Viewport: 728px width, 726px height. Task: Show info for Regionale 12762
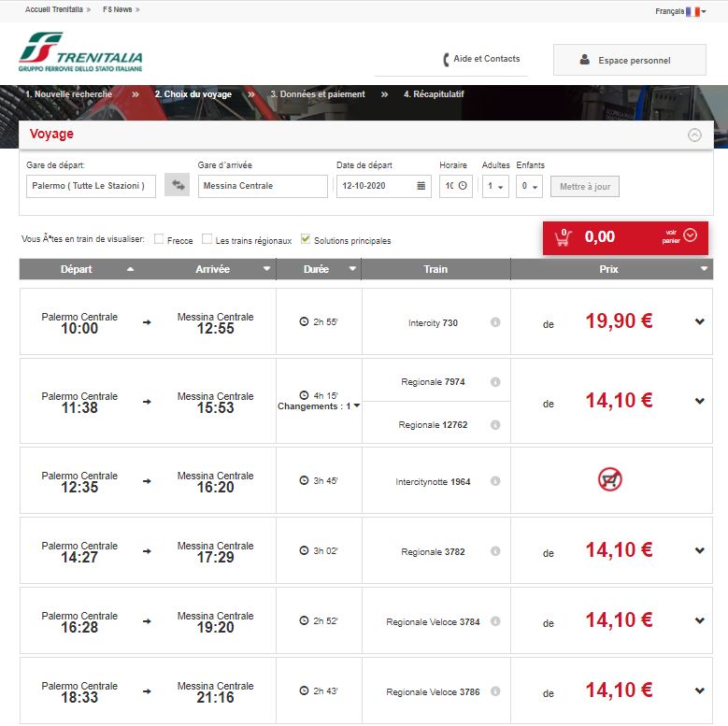(x=495, y=425)
